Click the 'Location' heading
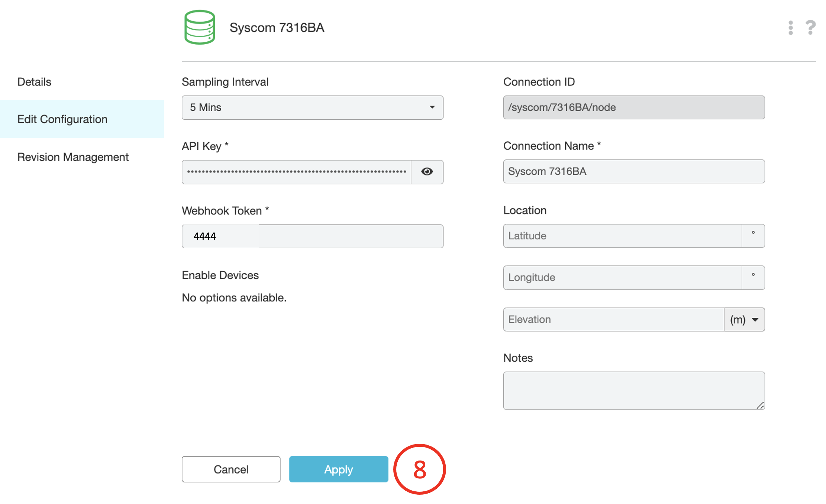The height and width of the screenshot is (504, 826). pos(525,210)
